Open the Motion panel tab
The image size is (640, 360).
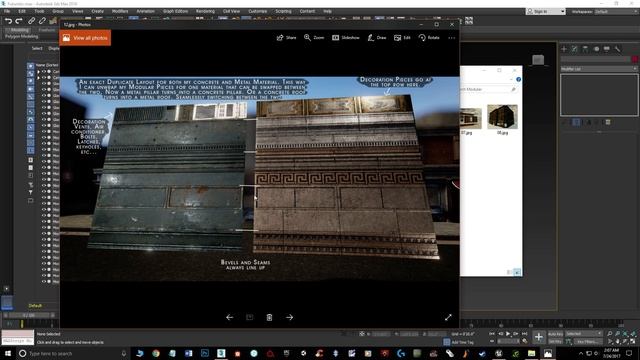(x=596, y=49)
